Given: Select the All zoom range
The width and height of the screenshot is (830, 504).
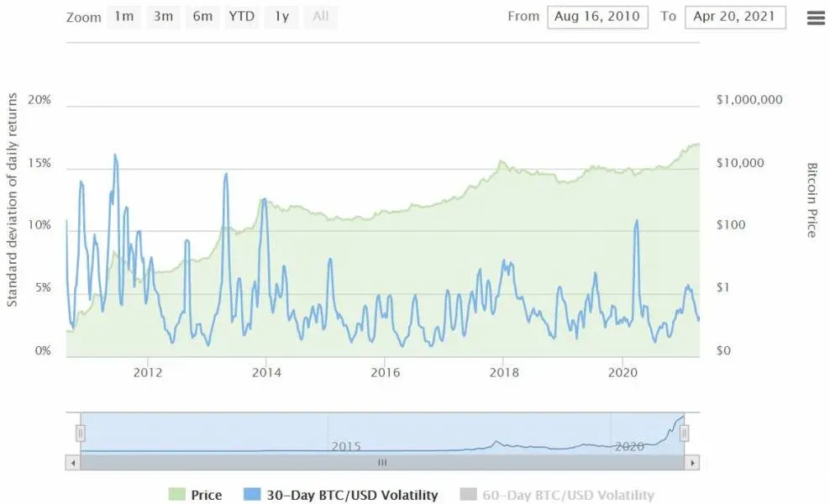Looking at the screenshot, I should pyautogui.click(x=320, y=17).
